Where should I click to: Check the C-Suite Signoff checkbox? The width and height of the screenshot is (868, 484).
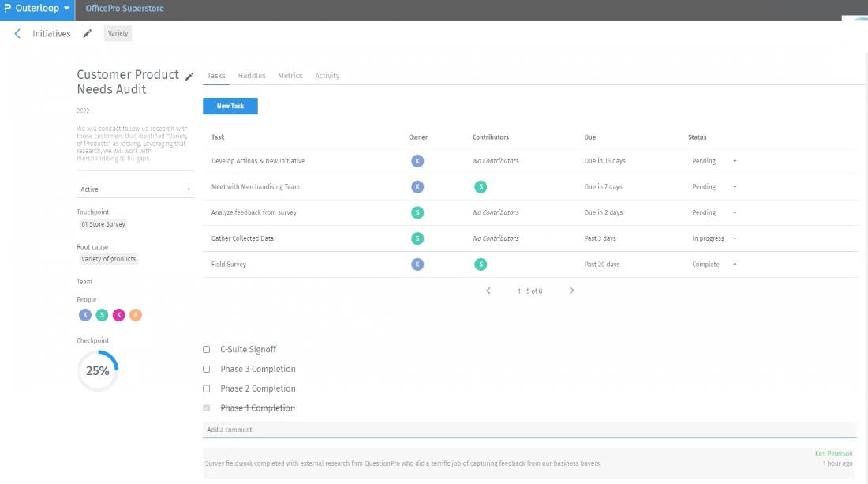click(x=207, y=349)
